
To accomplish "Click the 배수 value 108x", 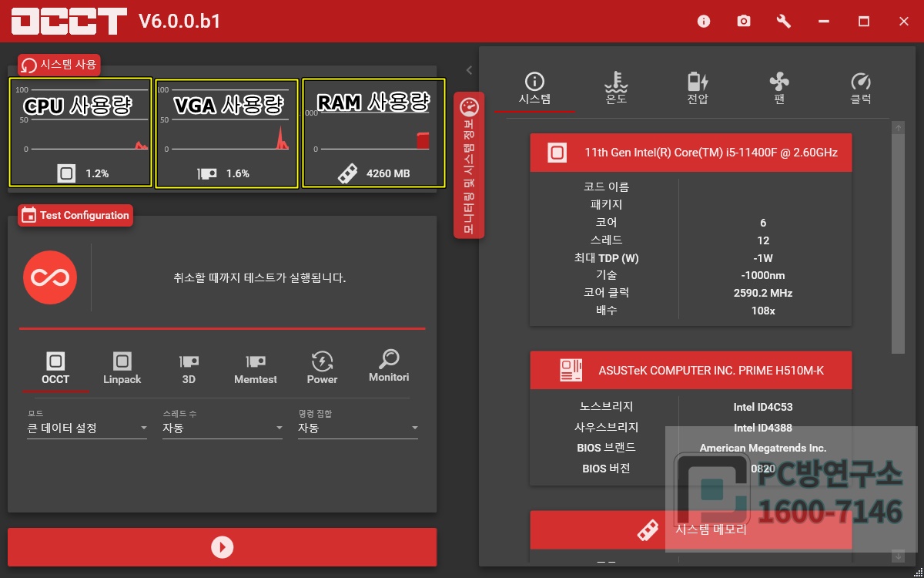I will pyautogui.click(x=763, y=311).
